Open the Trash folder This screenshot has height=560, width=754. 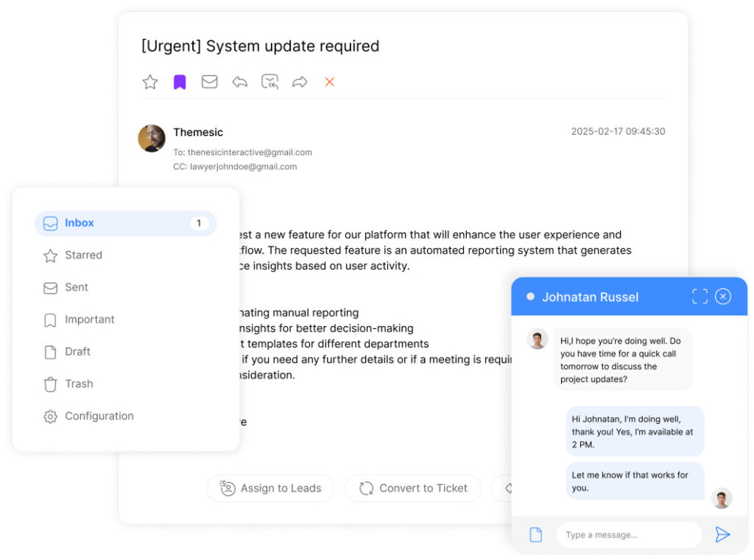[78, 384]
